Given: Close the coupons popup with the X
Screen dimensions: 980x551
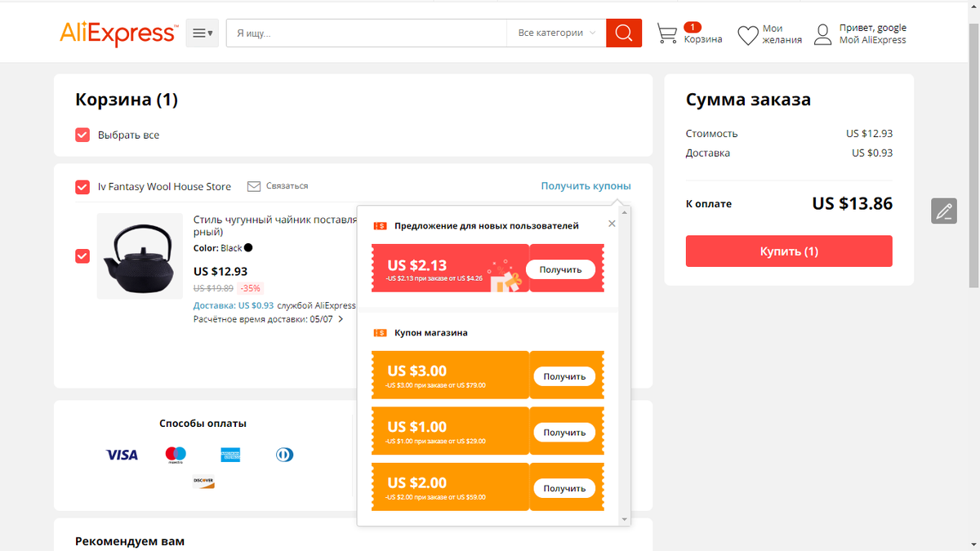Looking at the screenshot, I should 612,223.
